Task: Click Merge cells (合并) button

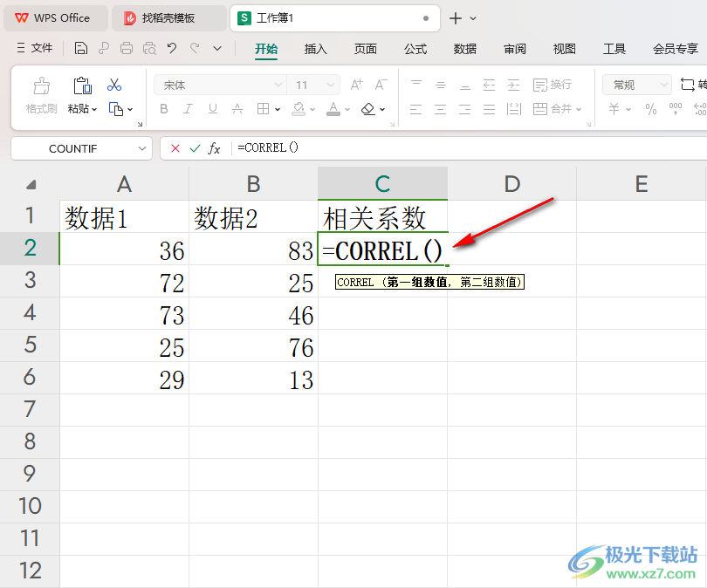Action: tap(553, 108)
